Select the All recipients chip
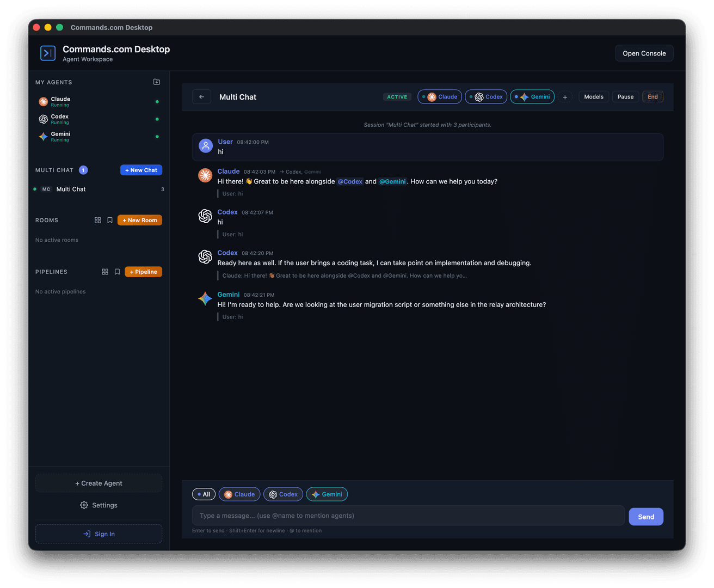714x588 pixels. [x=204, y=494]
